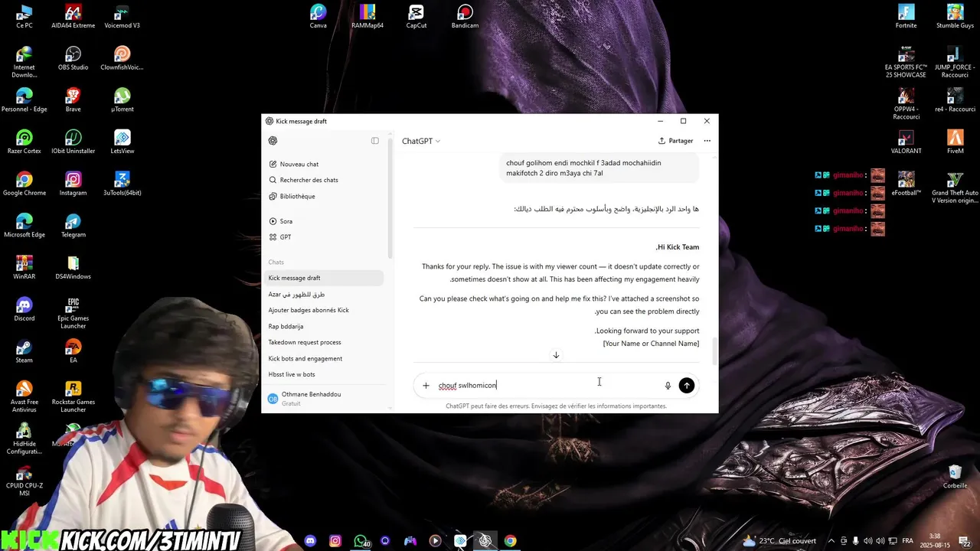Launch Razer Cortex from the desktop

coord(24,142)
